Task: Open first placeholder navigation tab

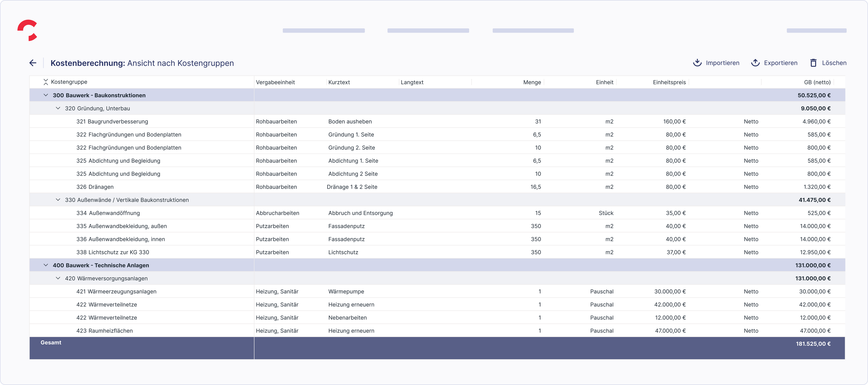Action: coord(324,31)
